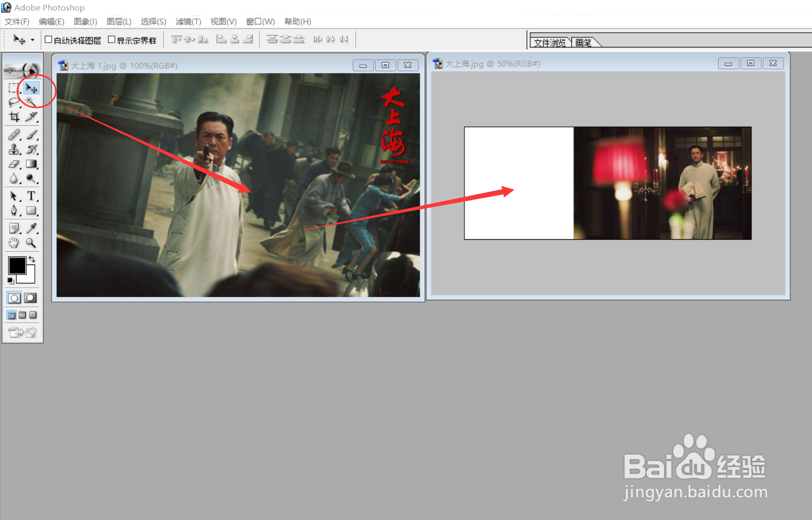Select the Crop tool

tap(14, 116)
